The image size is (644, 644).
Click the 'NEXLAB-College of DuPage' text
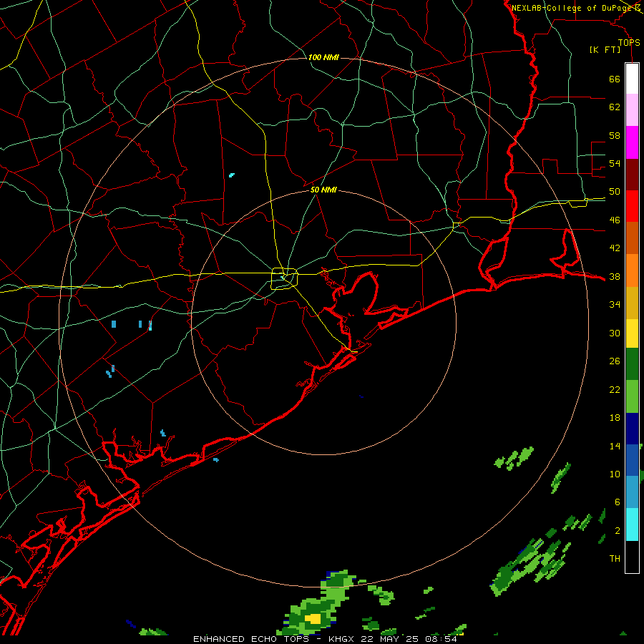pyautogui.click(x=571, y=8)
